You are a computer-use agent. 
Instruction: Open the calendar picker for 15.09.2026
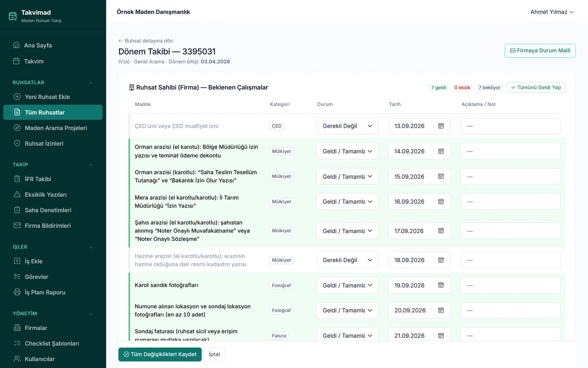(x=441, y=176)
